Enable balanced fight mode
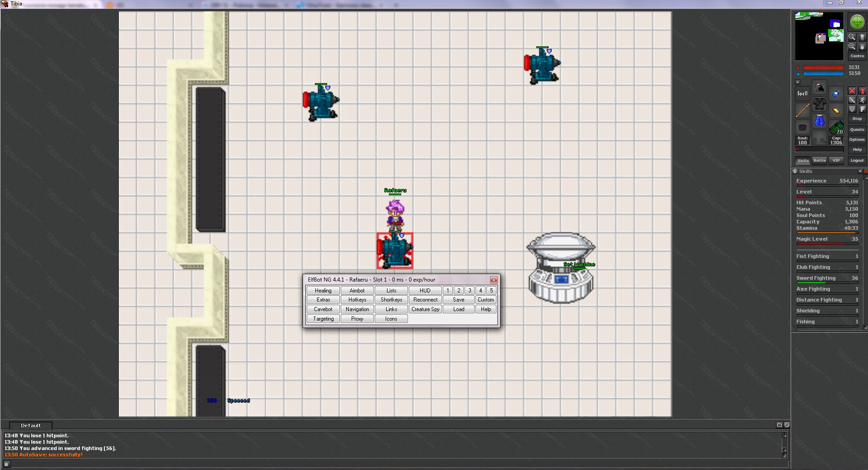The width and height of the screenshot is (868, 470). point(852,100)
